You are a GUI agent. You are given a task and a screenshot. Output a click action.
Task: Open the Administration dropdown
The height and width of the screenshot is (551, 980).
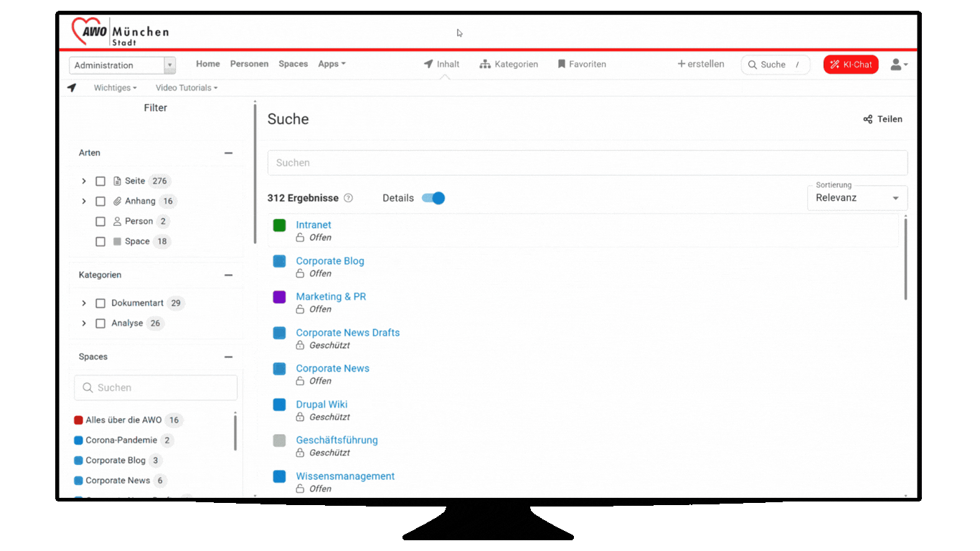pos(123,65)
